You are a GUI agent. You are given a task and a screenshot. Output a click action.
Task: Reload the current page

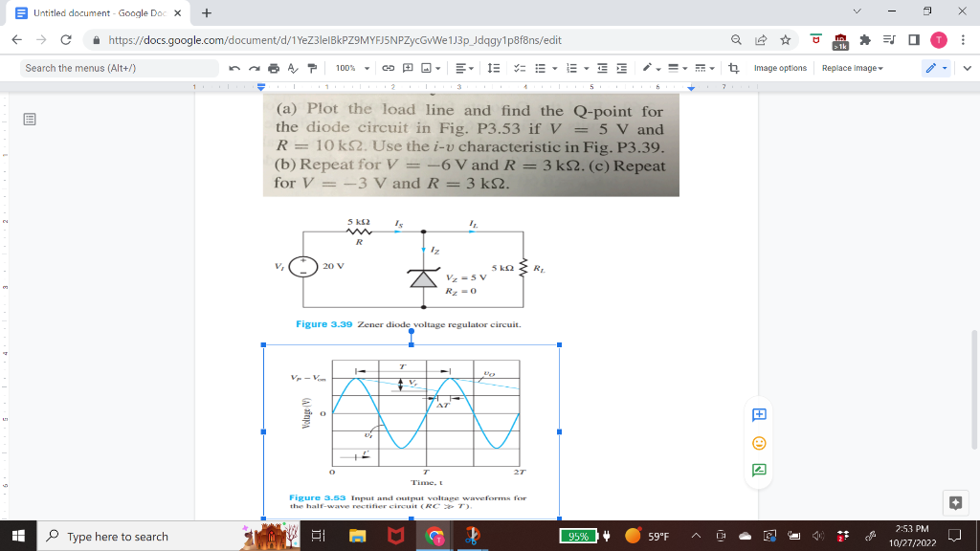click(66, 40)
